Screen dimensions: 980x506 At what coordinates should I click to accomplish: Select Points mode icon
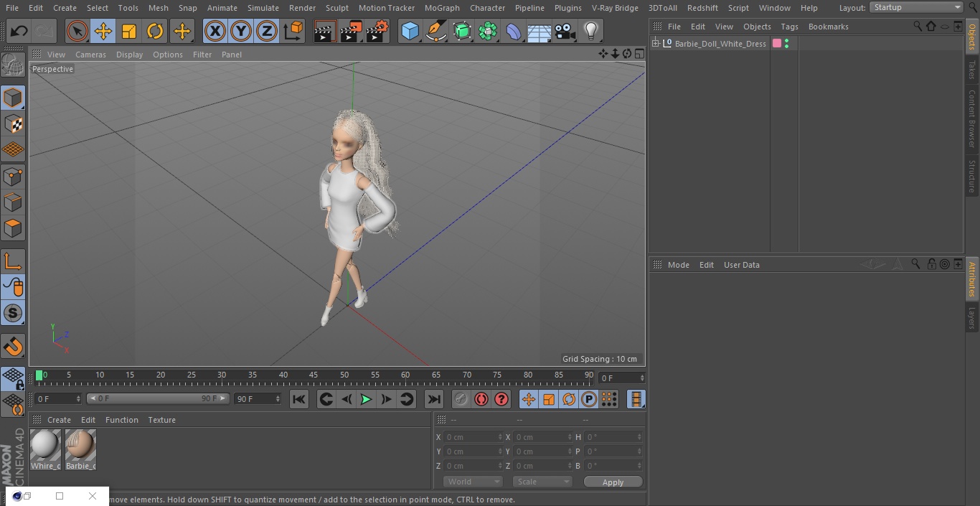[13, 176]
